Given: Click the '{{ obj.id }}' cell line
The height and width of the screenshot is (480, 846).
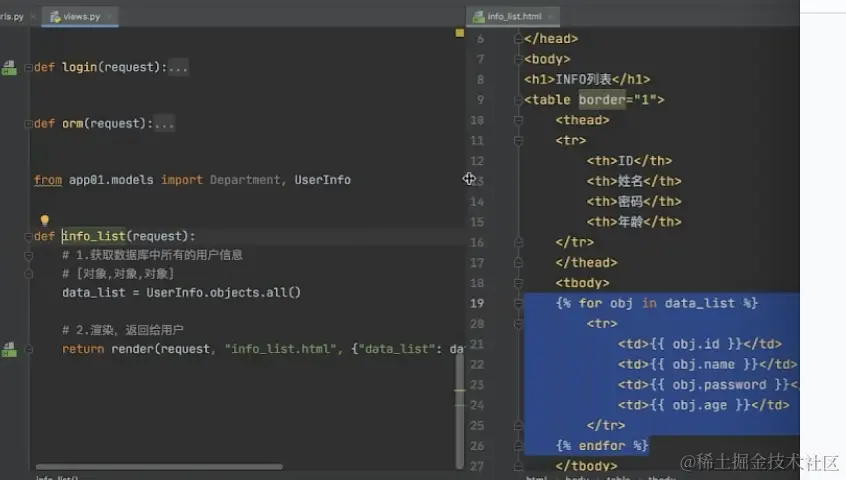Looking at the screenshot, I should pos(700,344).
